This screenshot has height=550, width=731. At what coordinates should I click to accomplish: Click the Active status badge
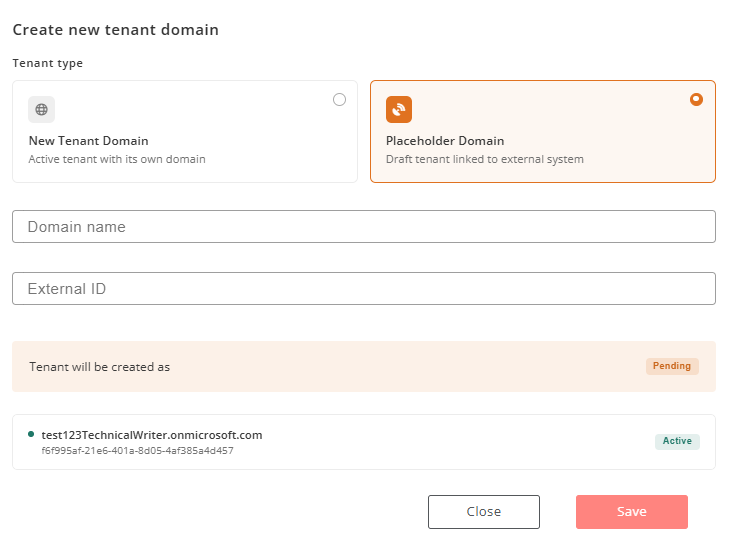pyautogui.click(x=677, y=441)
